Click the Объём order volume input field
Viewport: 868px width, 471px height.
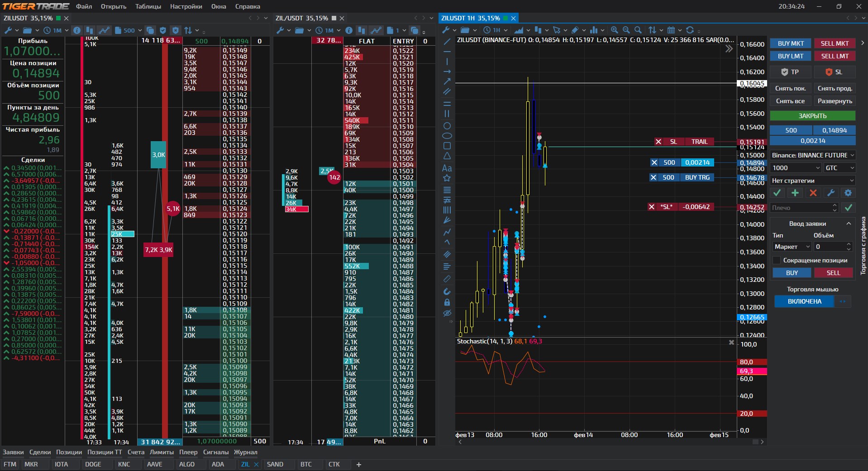(830, 247)
